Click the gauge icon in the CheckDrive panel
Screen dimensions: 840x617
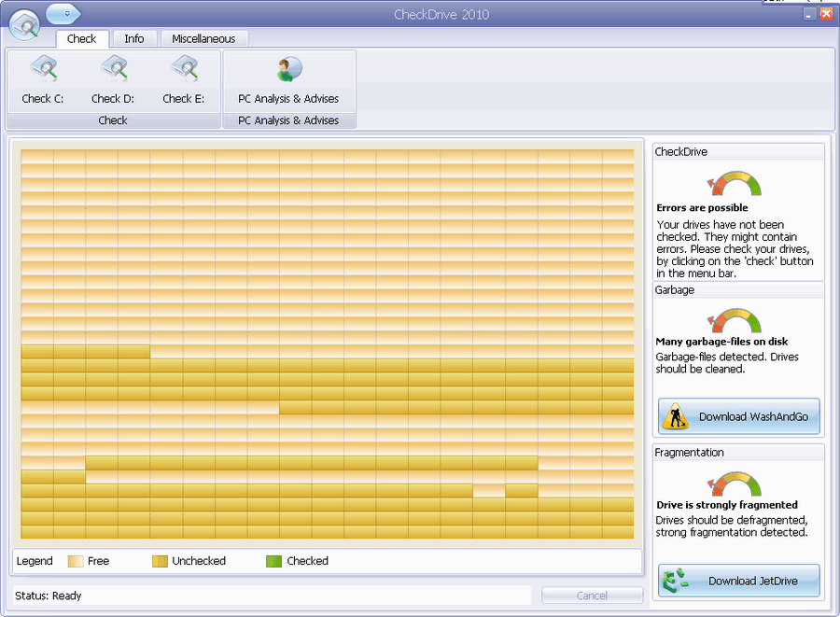click(x=735, y=184)
